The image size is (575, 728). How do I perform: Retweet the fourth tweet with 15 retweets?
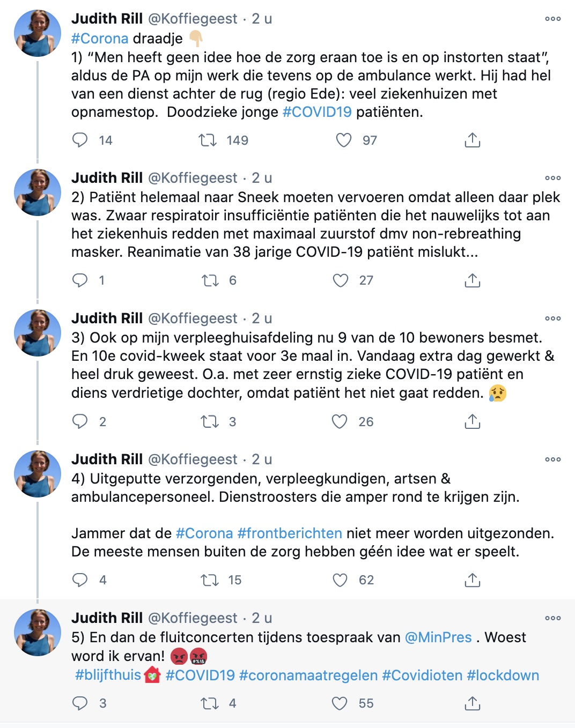[209, 580]
